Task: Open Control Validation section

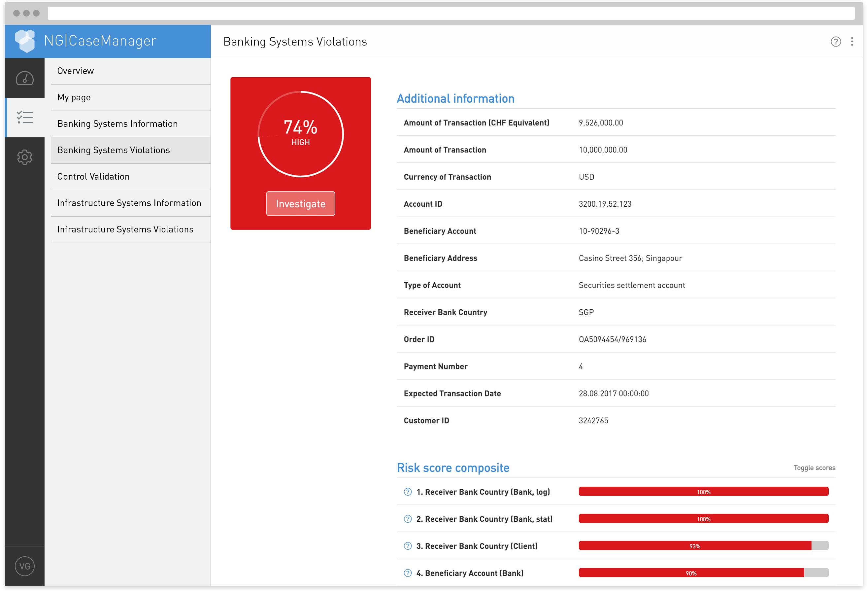Action: coord(93,176)
